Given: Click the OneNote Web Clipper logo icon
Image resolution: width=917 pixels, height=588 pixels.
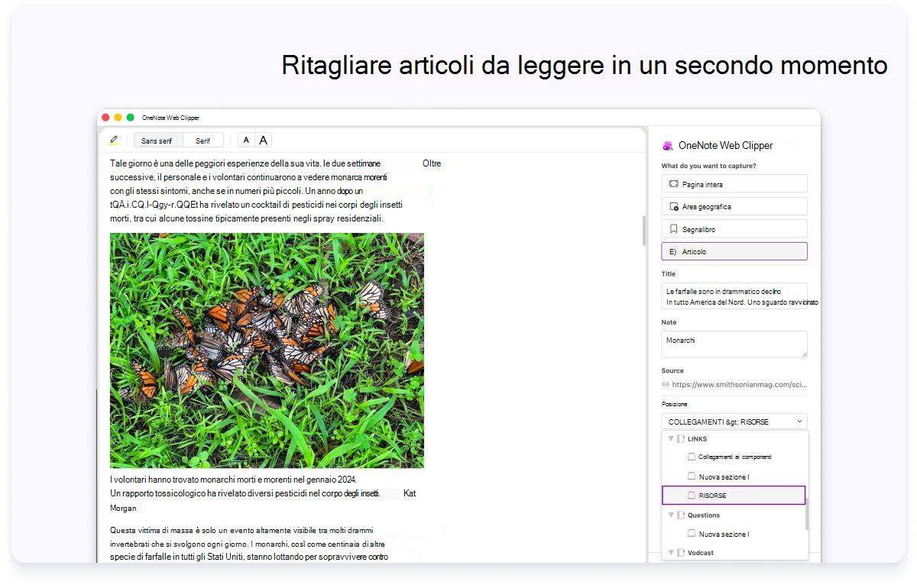Looking at the screenshot, I should point(668,145).
